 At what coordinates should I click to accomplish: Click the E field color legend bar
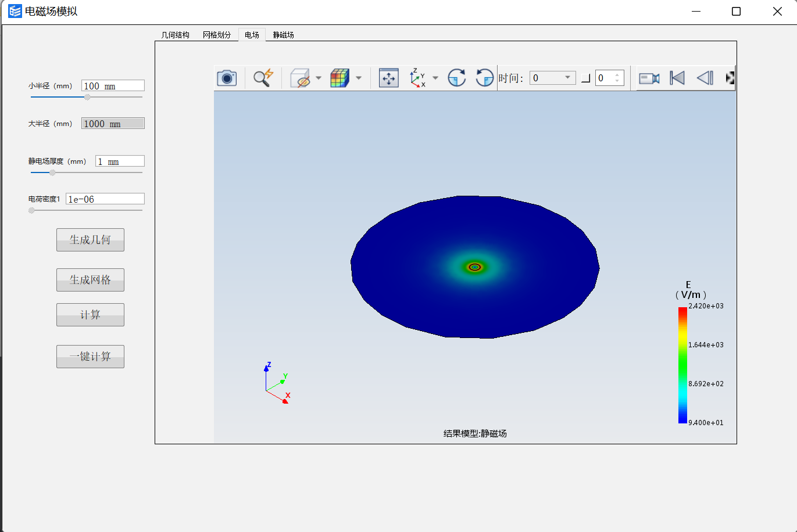coord(682,365)
